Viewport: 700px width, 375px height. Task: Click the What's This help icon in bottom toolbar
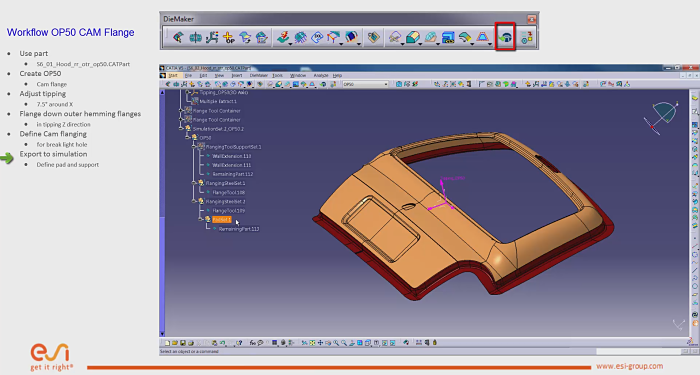tap(239, 343)
